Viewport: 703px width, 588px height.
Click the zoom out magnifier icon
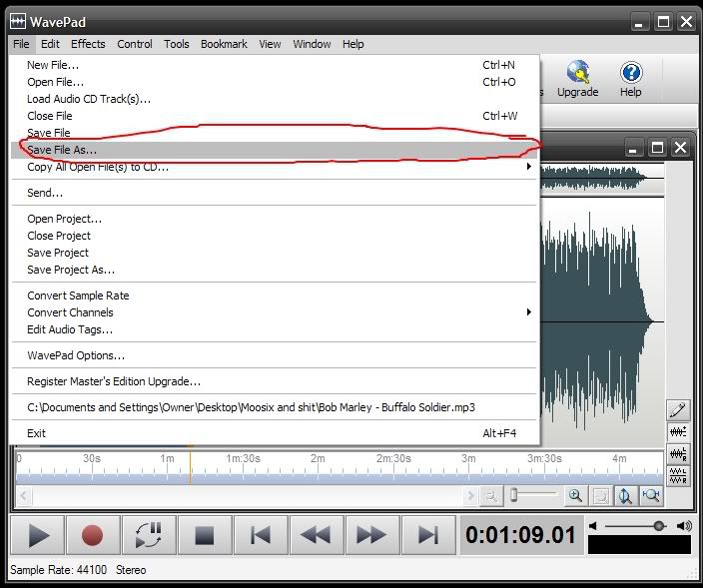(x=491, y=496)
